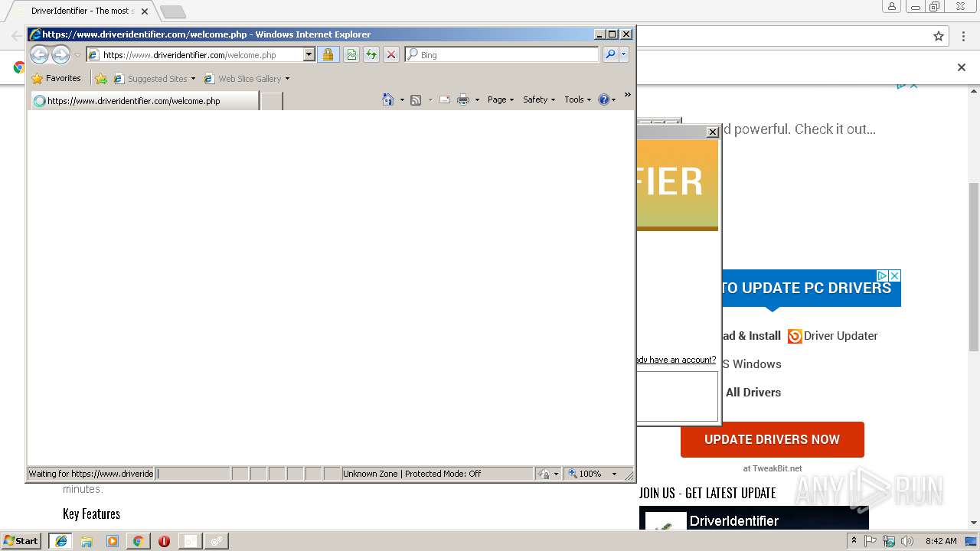
Task: Open Web Slice Gallery
Action: 242,78
